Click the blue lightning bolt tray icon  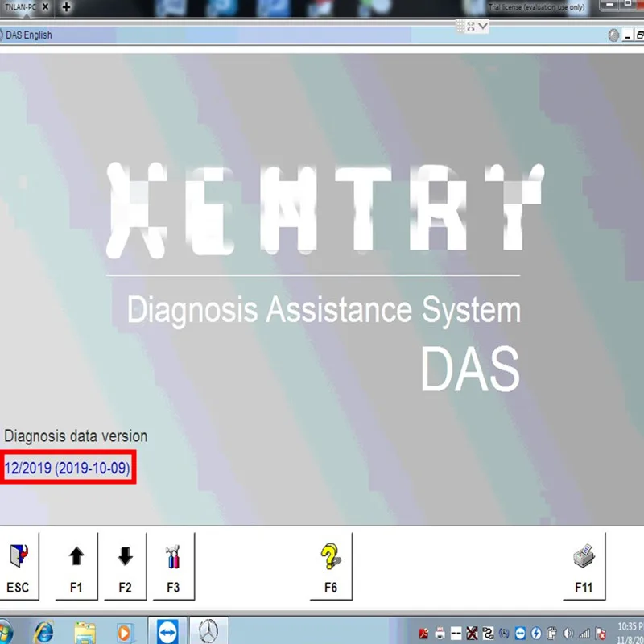[x=536, y=634]
